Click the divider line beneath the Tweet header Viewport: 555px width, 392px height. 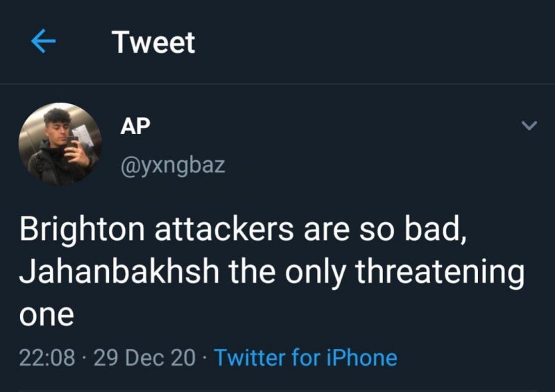277,85
